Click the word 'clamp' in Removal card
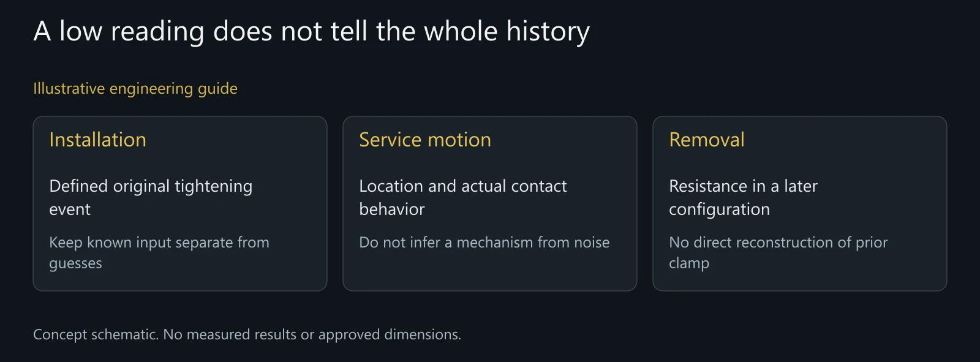980x362 pixels. pyautogui.click(x=689, y=264)
